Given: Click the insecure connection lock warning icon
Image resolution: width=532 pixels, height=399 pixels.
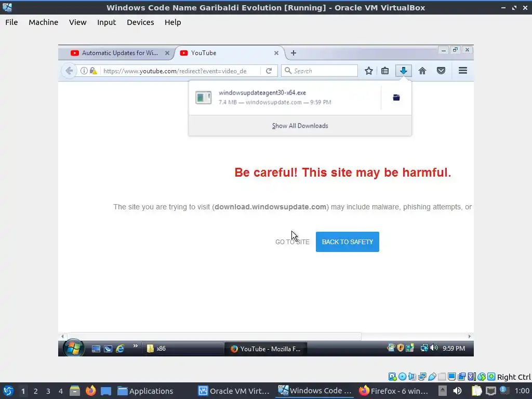Looking at the screenshot, I should click(94, 71).
